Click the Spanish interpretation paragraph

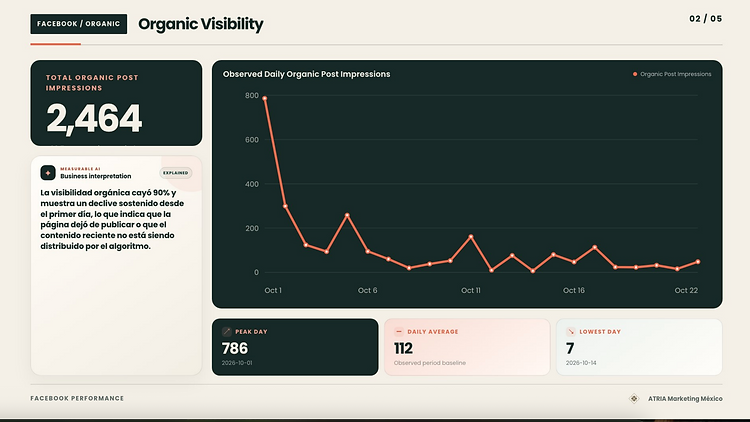click(x=112, y=220)
